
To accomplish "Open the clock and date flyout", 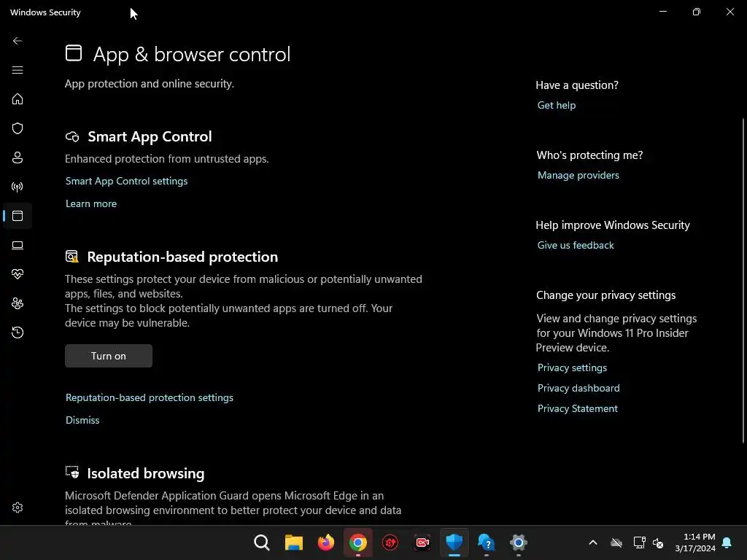I will (695, 542).
